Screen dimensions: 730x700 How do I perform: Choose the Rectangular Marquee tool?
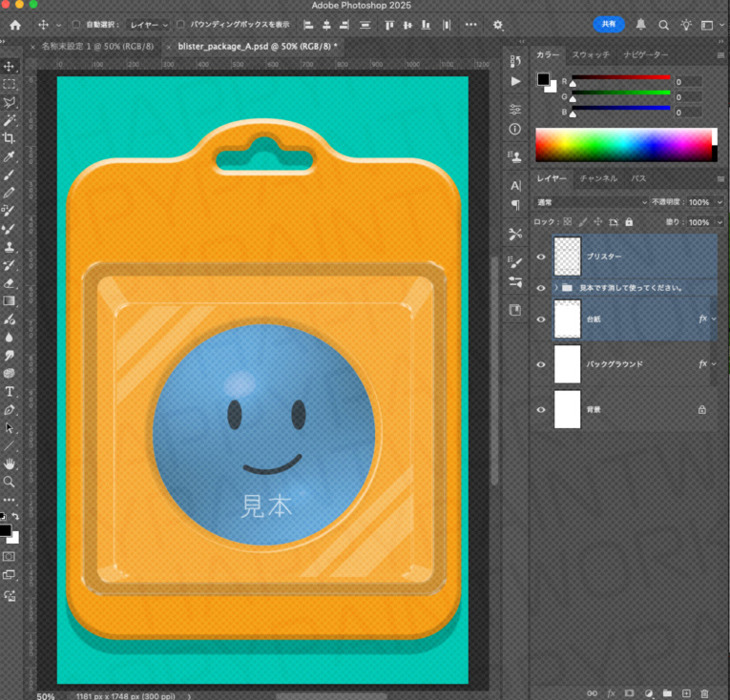click(10, 84)
